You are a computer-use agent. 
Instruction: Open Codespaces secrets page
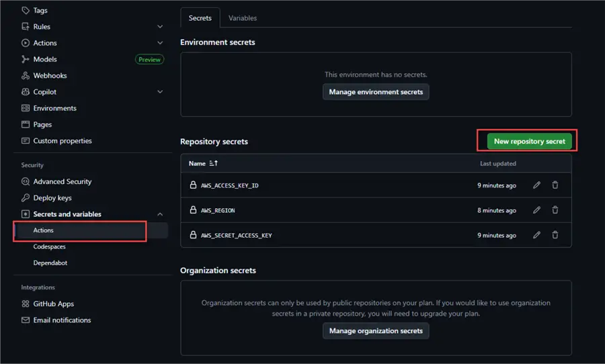coord(49,246)
